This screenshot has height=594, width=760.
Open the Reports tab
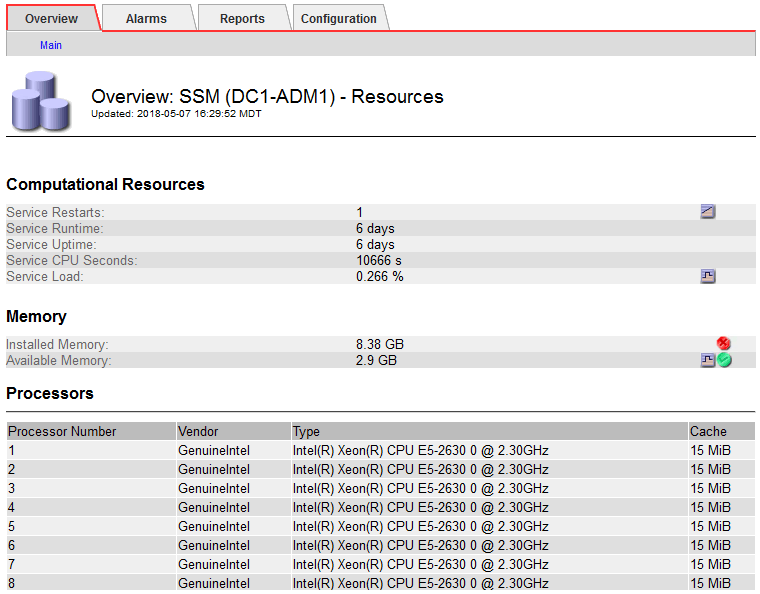pos(242,18)
